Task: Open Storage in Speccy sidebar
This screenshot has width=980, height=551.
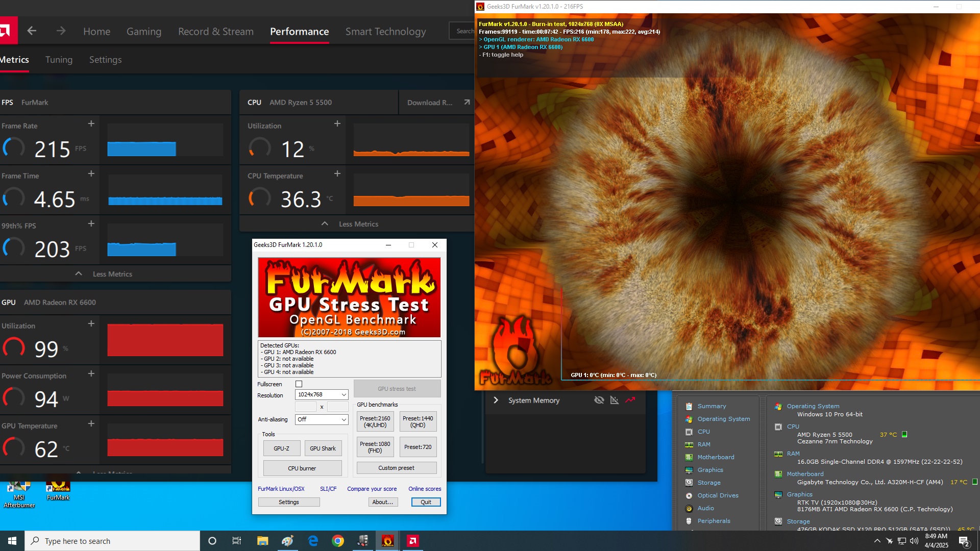Action: (709, 483)
